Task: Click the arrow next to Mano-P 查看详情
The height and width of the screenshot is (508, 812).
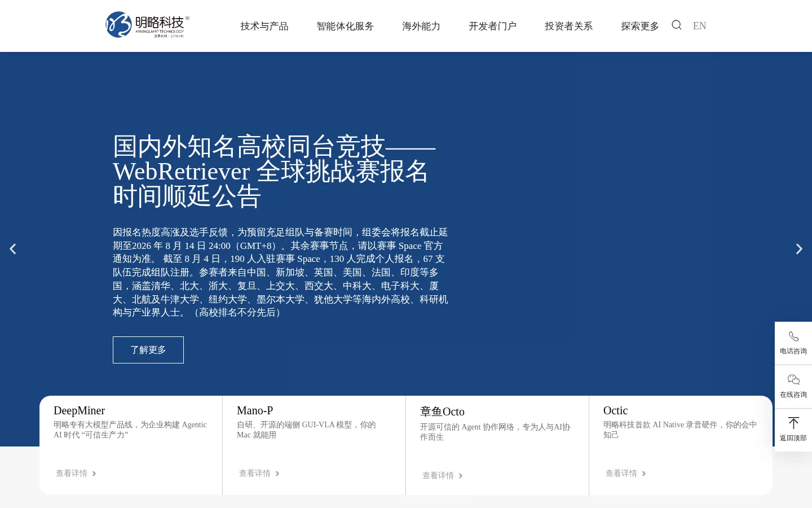Action: pos(277,474)
